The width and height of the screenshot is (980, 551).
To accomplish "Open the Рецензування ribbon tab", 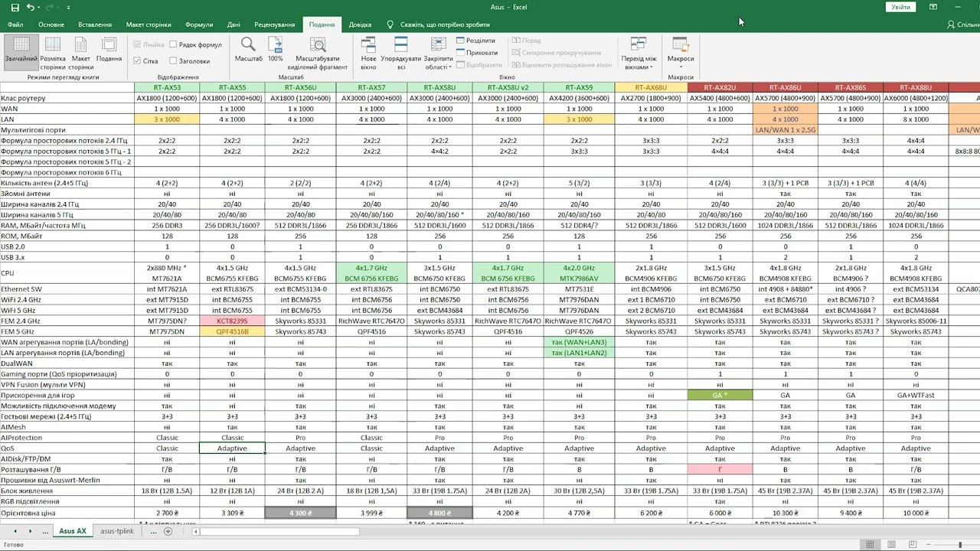I will [x=274, y=24].
